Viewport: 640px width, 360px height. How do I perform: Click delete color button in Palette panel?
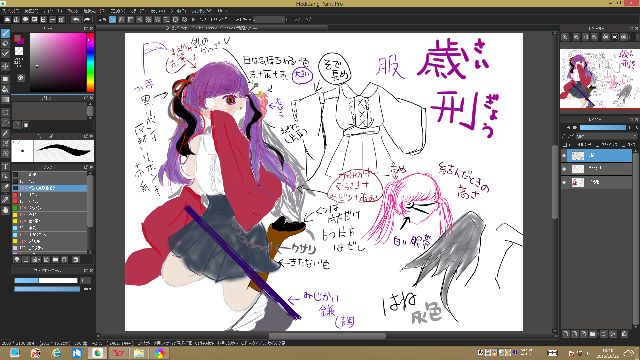(26, 125)
